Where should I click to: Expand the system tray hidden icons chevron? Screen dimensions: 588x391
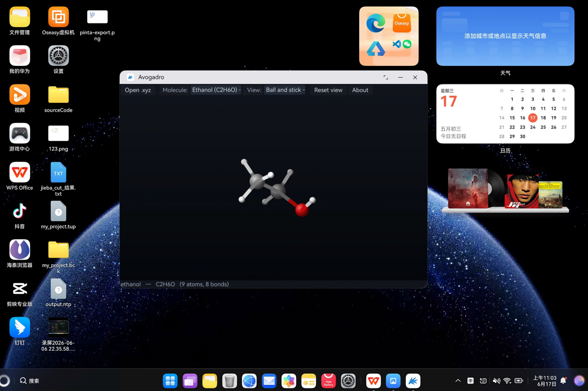click(458, 381)
